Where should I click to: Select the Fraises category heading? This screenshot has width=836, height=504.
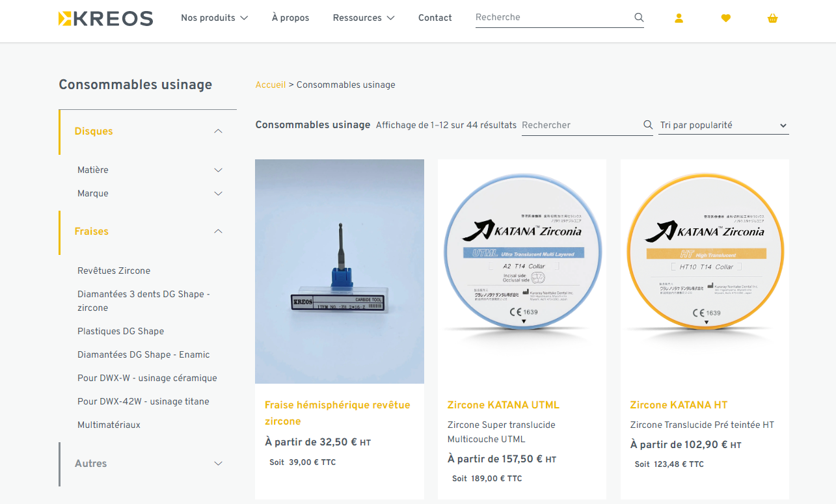[91, 232]
